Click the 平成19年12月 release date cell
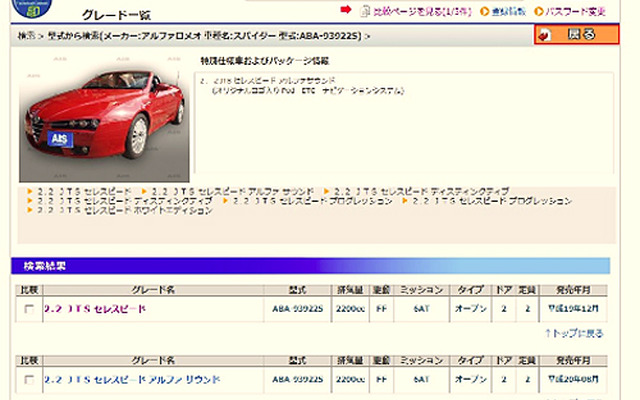Image resolution: width=640 pixels, height=400 pixels. (x=573, y=309)
